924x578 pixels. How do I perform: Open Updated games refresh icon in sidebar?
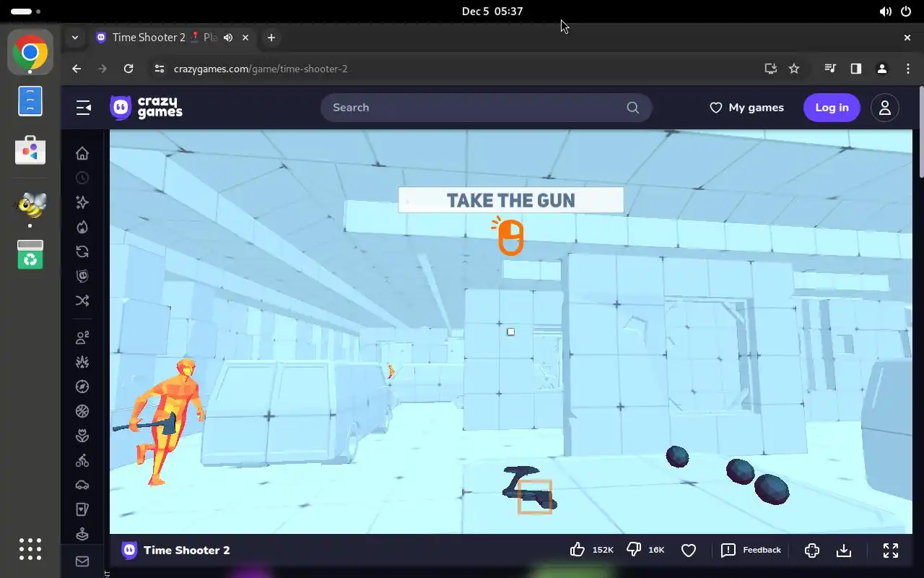point(82,251)
